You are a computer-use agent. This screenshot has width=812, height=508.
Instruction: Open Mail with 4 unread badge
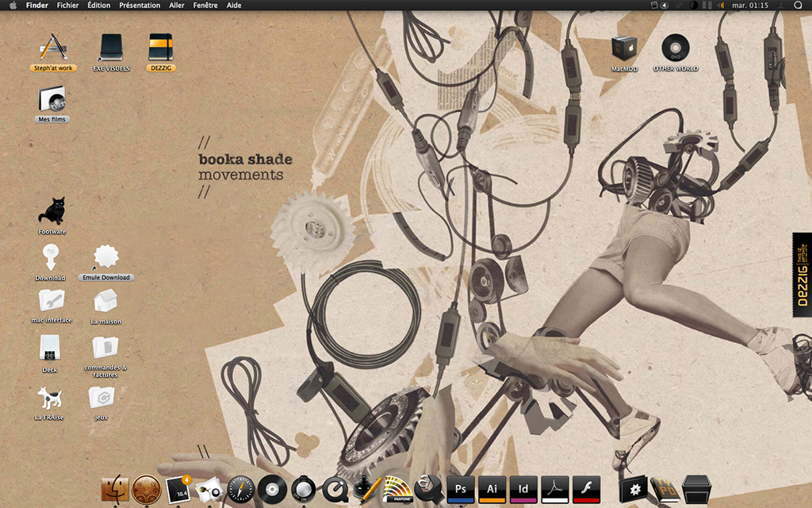pyautogui.click(x=179, y=490)
